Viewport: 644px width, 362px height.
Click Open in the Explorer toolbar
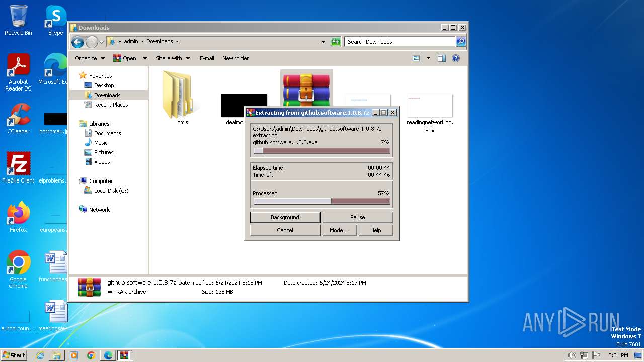tap(125, 58)
